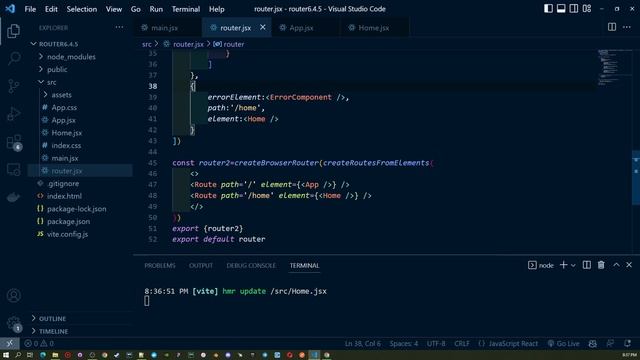Open the File menu
The height and width of the screenshot is (360, 640).
click(30, 9)
